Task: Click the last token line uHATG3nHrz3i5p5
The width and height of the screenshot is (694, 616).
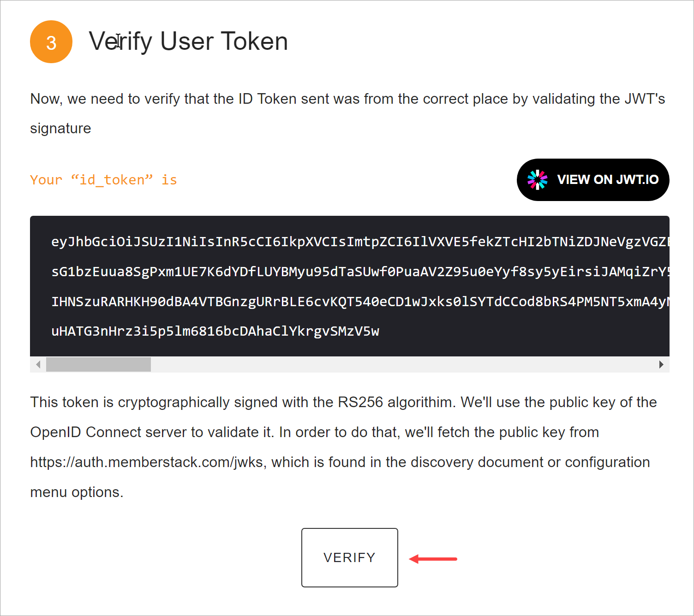Action: (x=215, y=332)
